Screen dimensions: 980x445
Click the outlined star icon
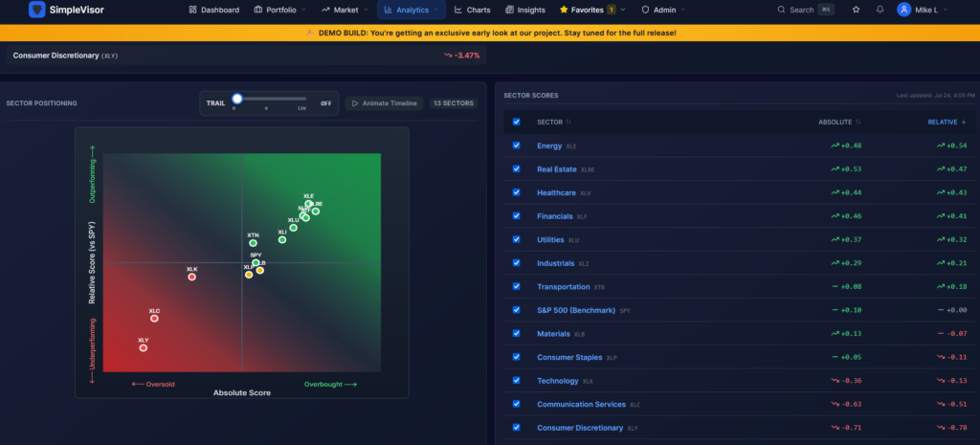click(857, 10)
